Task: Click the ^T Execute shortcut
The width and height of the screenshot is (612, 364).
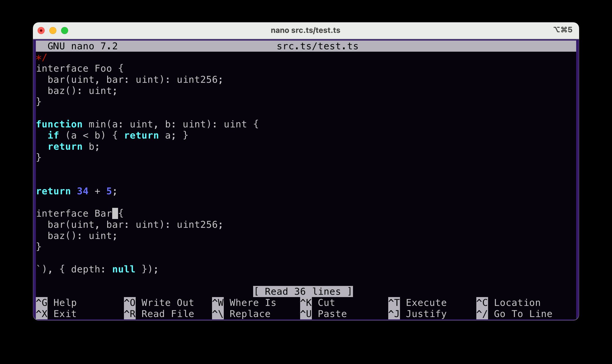Action: coord(418,303)
